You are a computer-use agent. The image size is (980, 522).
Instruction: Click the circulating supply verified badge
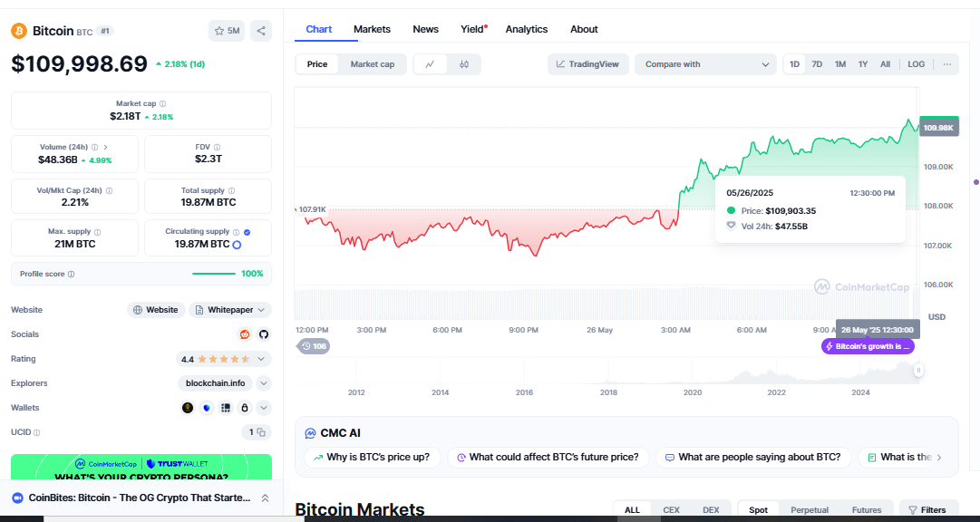tap(247, 232)
